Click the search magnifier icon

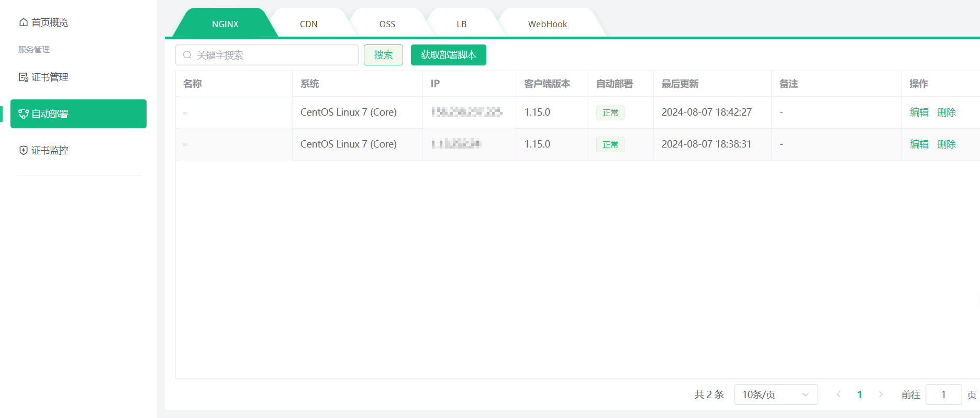click(x=187, y=55)
